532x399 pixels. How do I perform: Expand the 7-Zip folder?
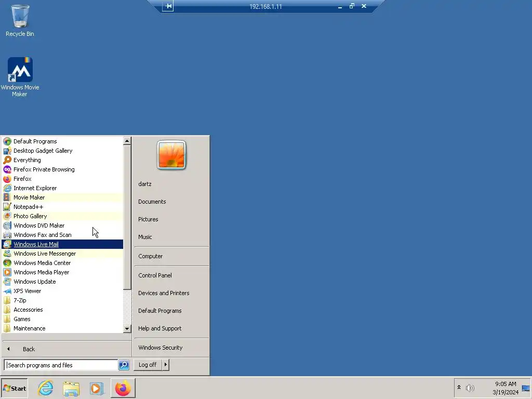(62, 300)
